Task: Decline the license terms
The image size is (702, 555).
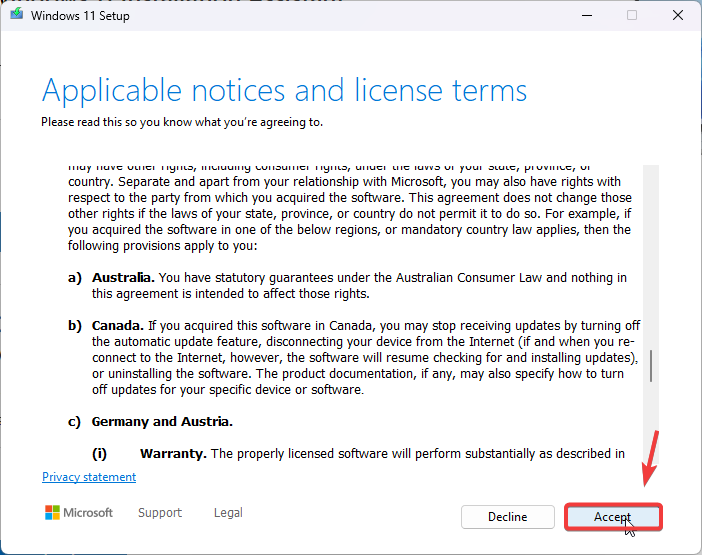Action: [x=507, y=517]
